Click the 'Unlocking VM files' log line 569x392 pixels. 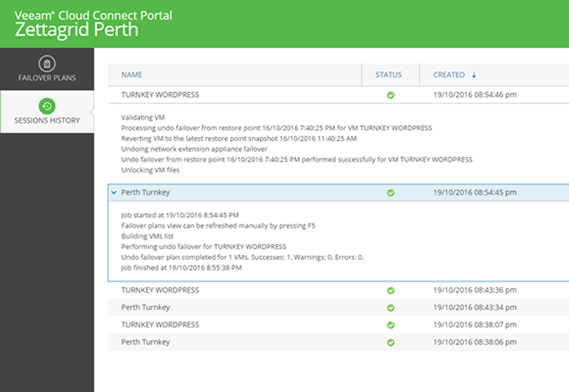tap(150, 170)
